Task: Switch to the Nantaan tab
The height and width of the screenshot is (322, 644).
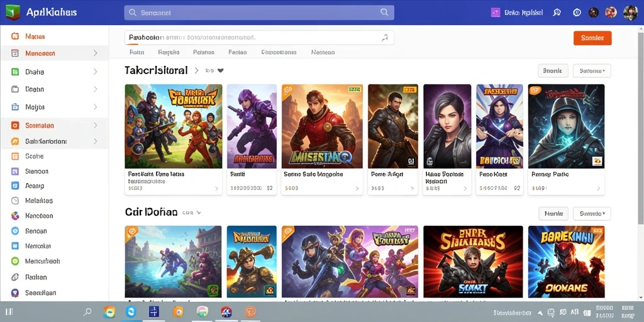Action: coord(323,52)
